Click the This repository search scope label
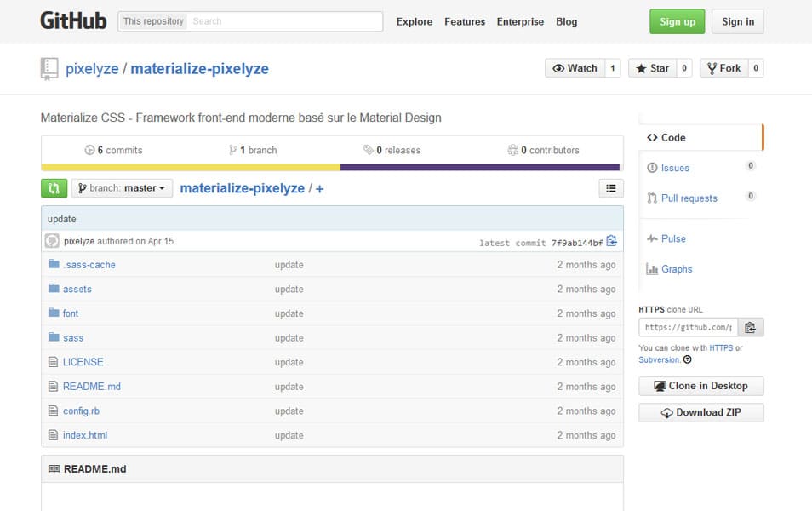Image resolution: width=812 pixels, height=511 pixels. [x=153, y=21]
